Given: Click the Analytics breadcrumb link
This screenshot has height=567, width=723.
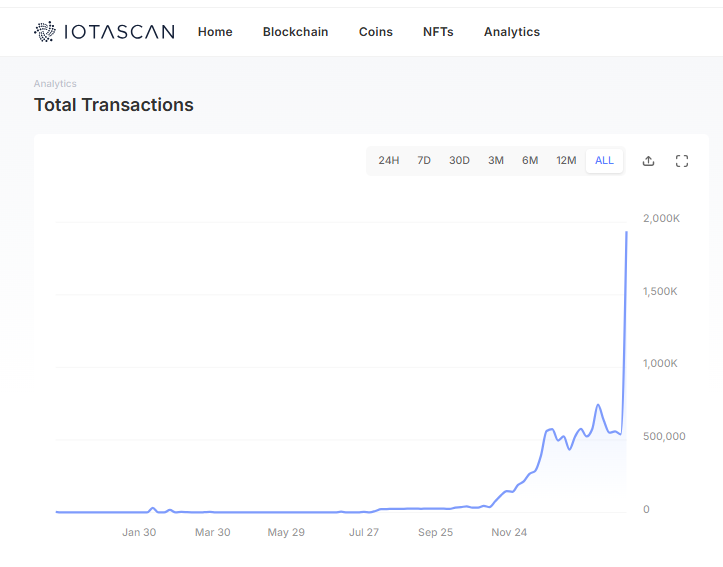Looking at the screenshot, I should [x=55, y=83].
